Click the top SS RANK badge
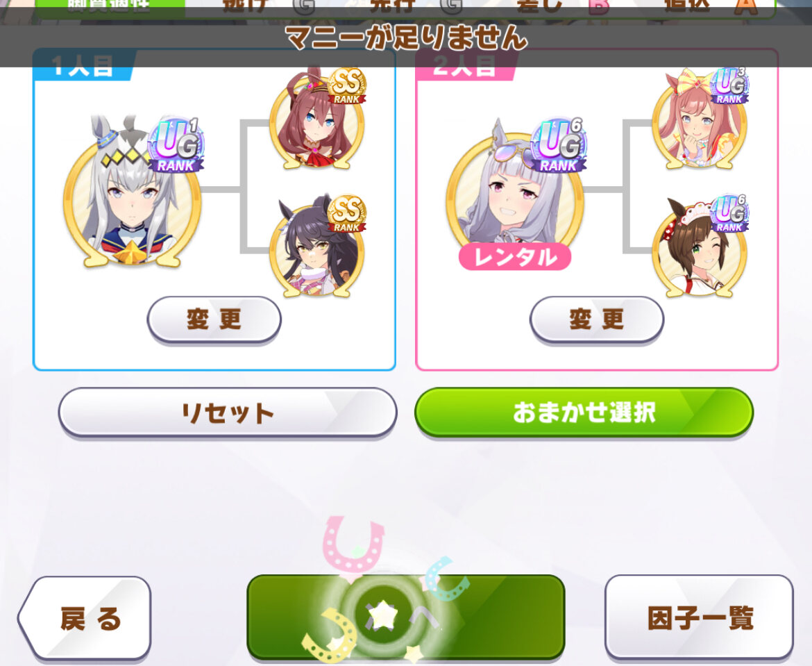Viewport: 812px width, 666px height. (347, 86)
